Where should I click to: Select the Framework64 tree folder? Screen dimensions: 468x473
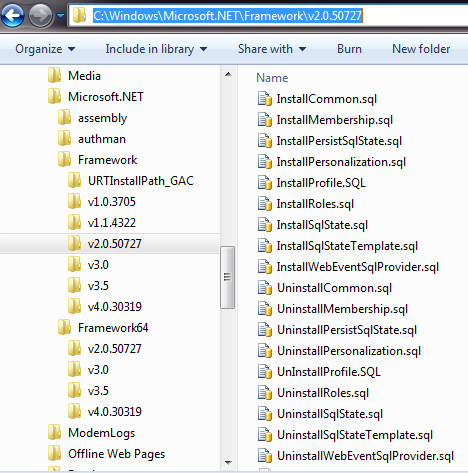click(103, 327)
